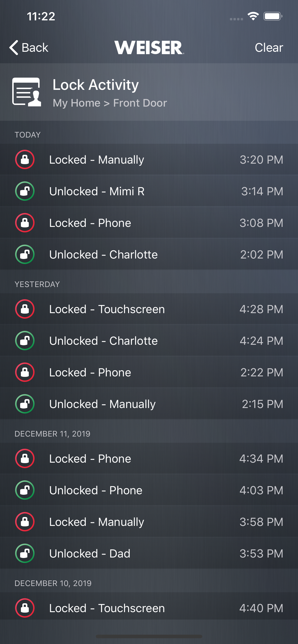Select Locked - Phone entry at 4:34 PM
Screen dimensions: 298x644
[x=149, y=459]
